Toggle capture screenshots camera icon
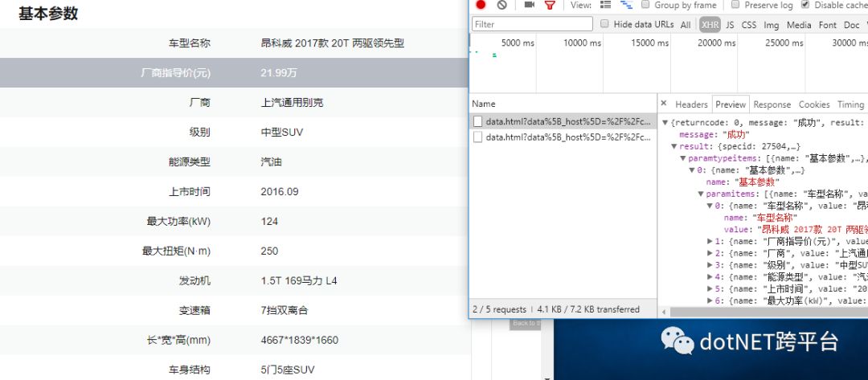This screenshot has width=868, height=380. tap(529, 5)
